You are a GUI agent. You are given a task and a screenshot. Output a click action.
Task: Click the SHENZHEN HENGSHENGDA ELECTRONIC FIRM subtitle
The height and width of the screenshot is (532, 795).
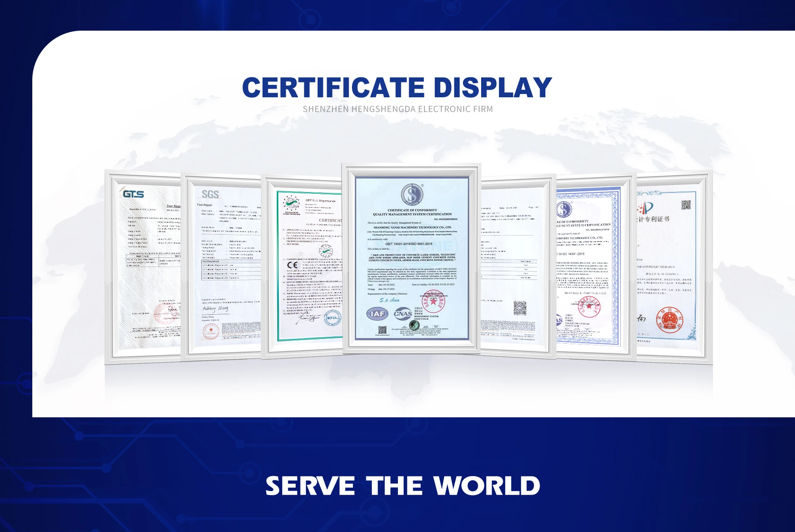point(397,109)
